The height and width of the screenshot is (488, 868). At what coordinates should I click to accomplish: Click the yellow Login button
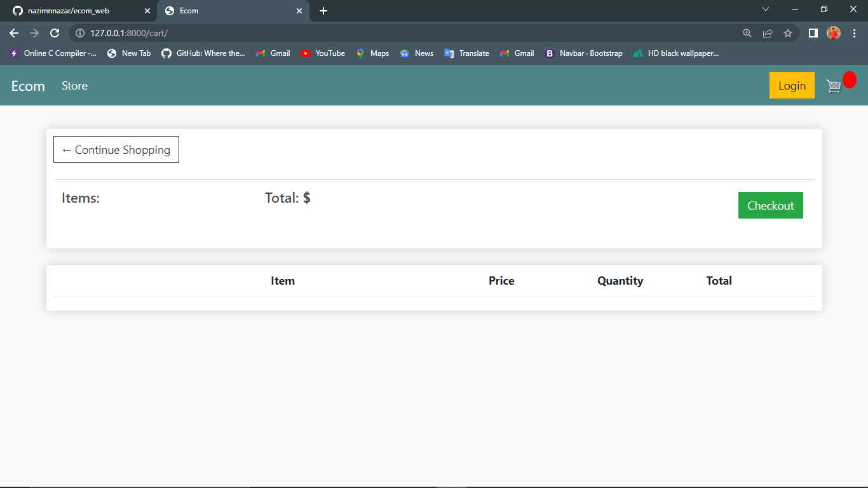[792, 86]
